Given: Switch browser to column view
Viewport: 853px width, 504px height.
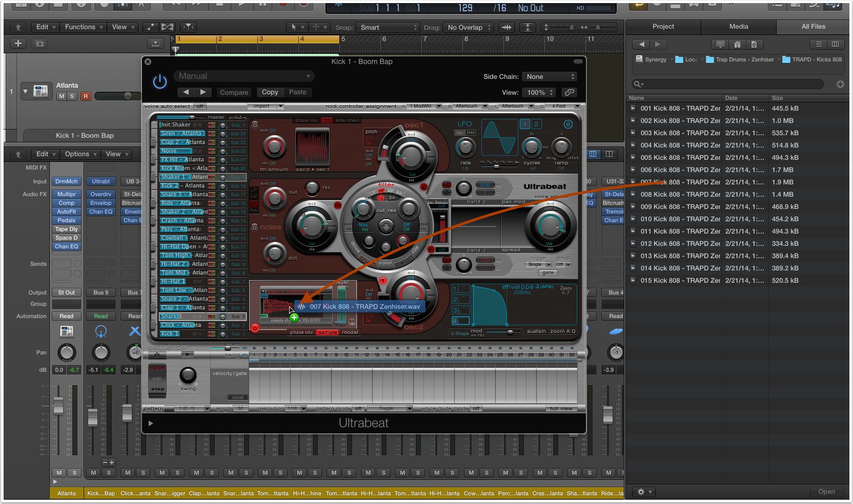Looking at the screenshot, I should point(835,45).
